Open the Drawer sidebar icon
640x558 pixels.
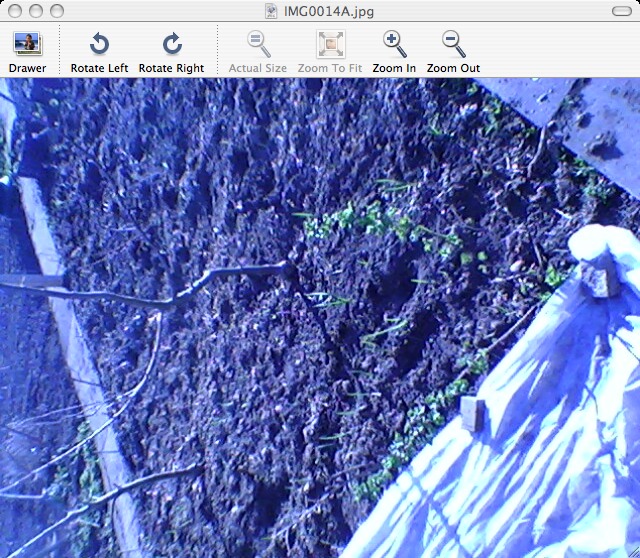[27, 44]
